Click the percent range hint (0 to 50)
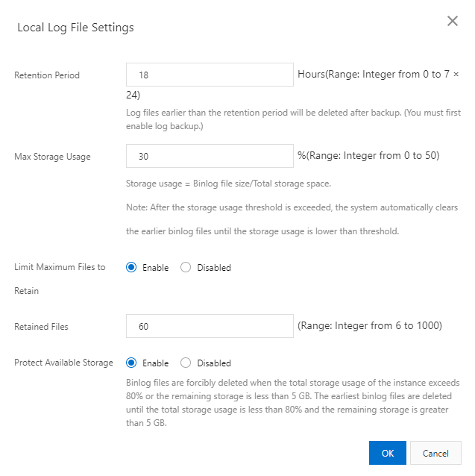The image size is (475, 476). 368,156
